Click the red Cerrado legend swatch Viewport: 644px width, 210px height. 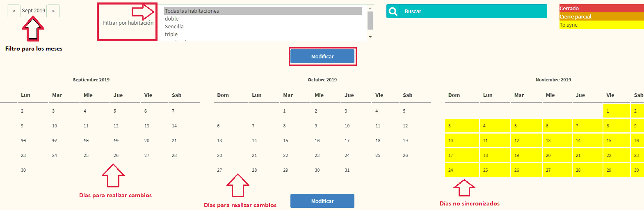(x=601, y=9)
